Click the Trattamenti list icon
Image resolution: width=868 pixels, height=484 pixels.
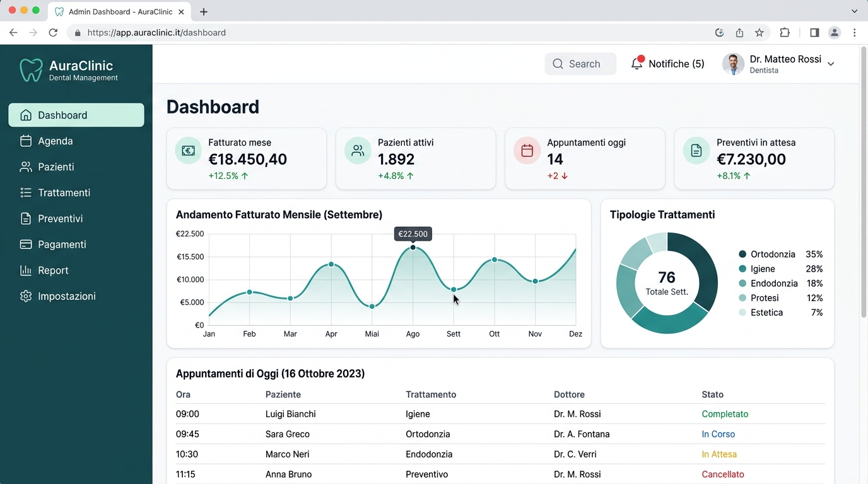pyautogui.click(x=26, y=193)
